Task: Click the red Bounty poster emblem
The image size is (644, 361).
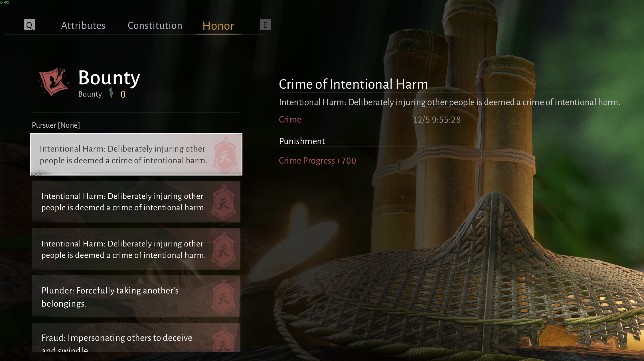Action: point(54,82)
